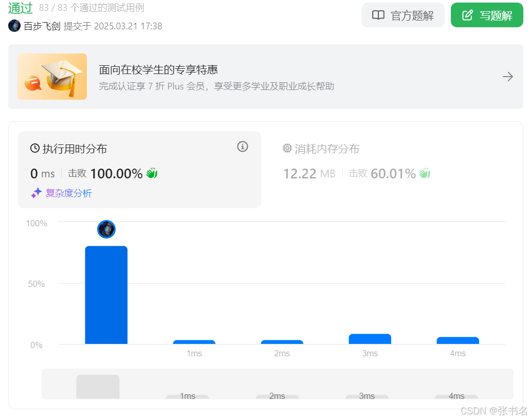Click the chip icon beside 消耗内存分布
Screen dimensions: 530x420
point(287,149)
